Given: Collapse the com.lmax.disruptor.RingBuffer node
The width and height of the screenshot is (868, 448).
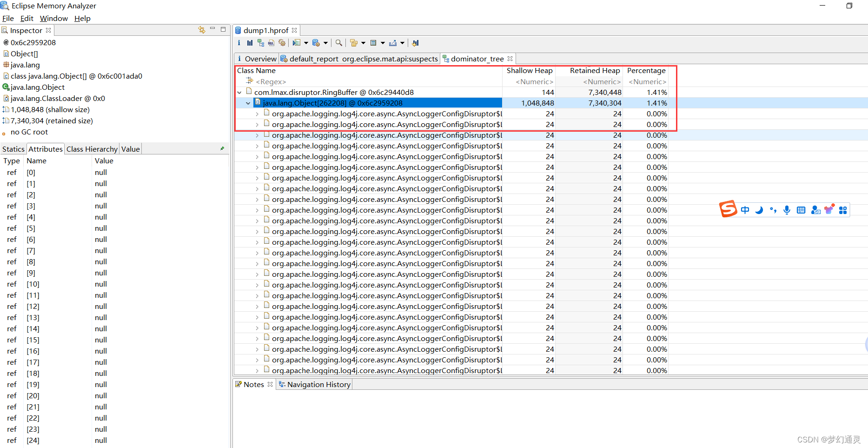Looking at the screenshot, I should tap(239, 93).
